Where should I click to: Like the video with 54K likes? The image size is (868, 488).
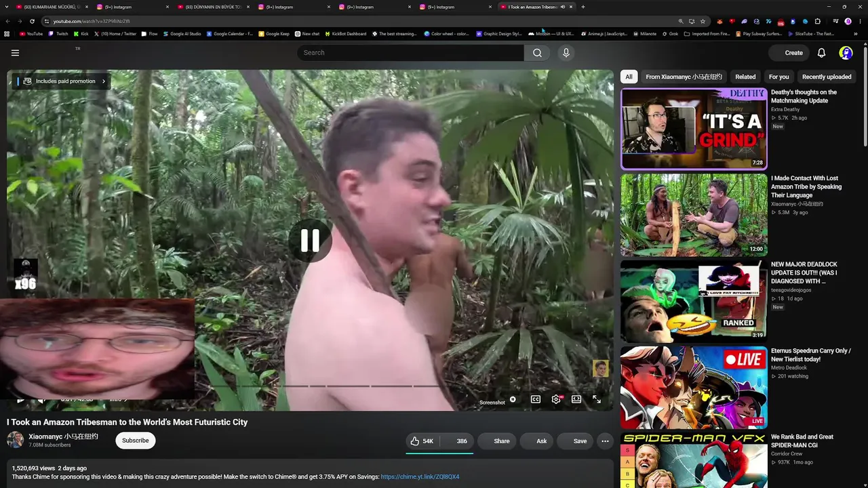click(421, 441)
